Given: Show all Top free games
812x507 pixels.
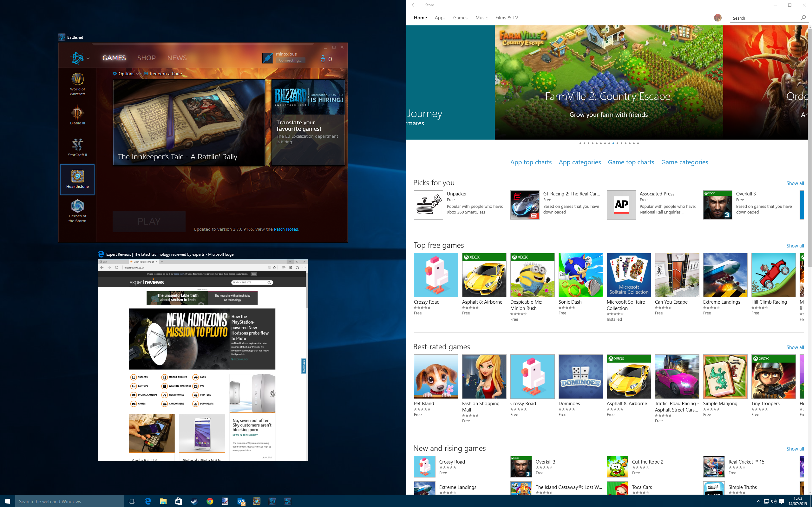Looking at the screenshot, I should (795, 246).
